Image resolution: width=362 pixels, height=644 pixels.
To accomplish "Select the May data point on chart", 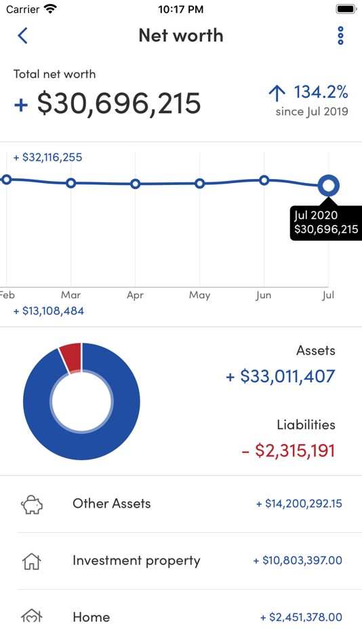I will click(200, 183).
